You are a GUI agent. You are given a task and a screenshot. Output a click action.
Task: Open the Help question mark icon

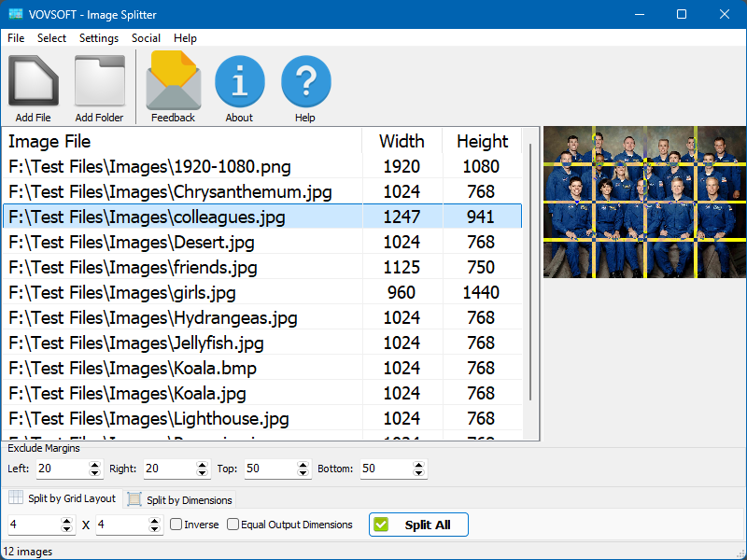[x=305, y=82]
